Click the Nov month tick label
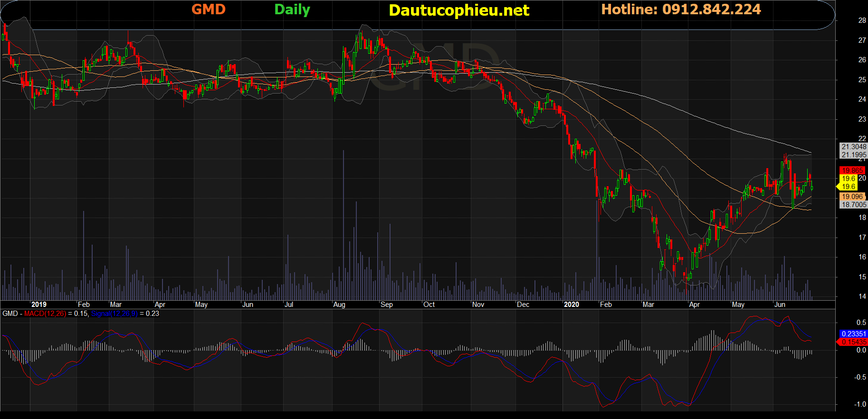Viewport: 868px width, 419px height. pos(478,305)
